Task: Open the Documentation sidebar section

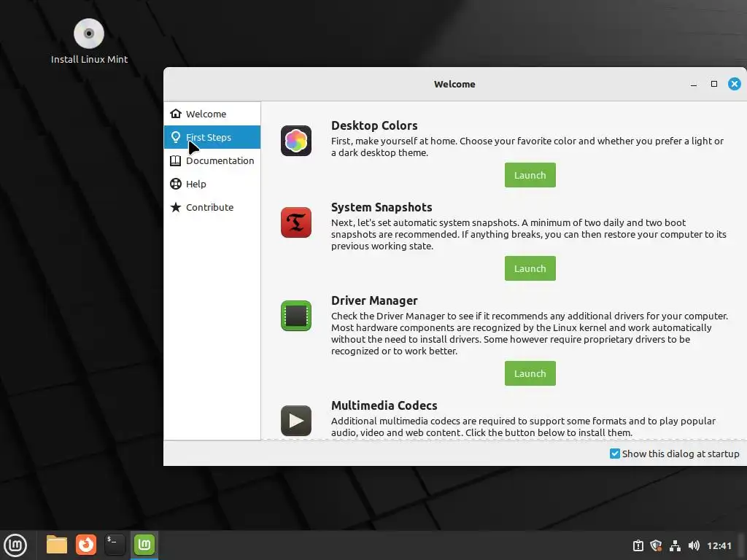Action: pyautogui.click(x=212, y=160)
